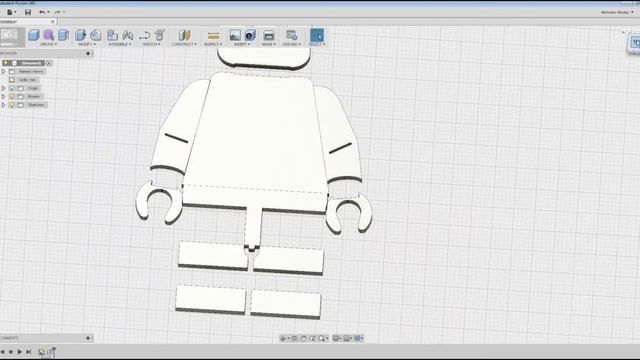
Task: Open the user account name dropdown
Action: 617,12
